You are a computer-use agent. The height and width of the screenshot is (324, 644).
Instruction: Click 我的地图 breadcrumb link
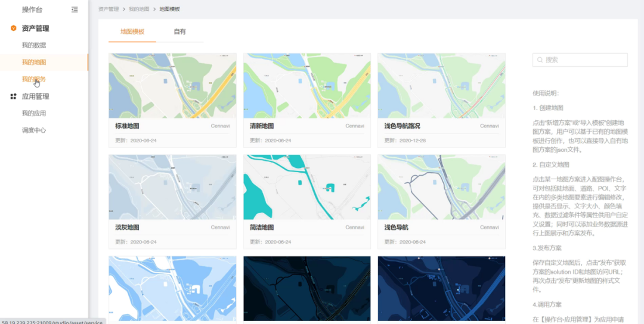coord(140,10)
